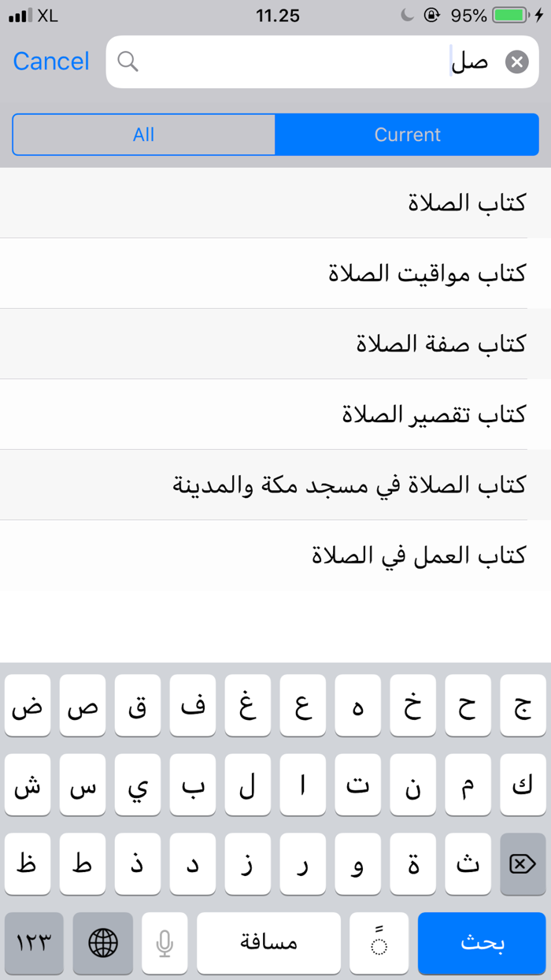
Task: Clear the search text with the X icon
Action: [516, 61]
